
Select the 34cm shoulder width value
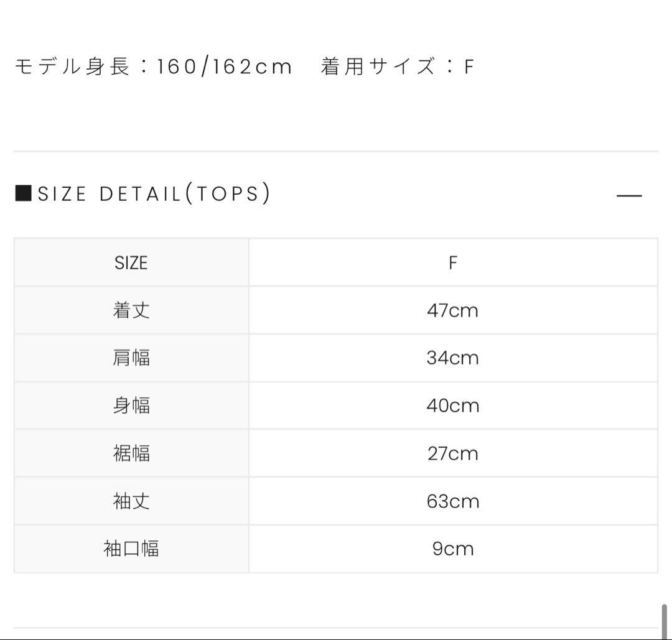[453, 358]
